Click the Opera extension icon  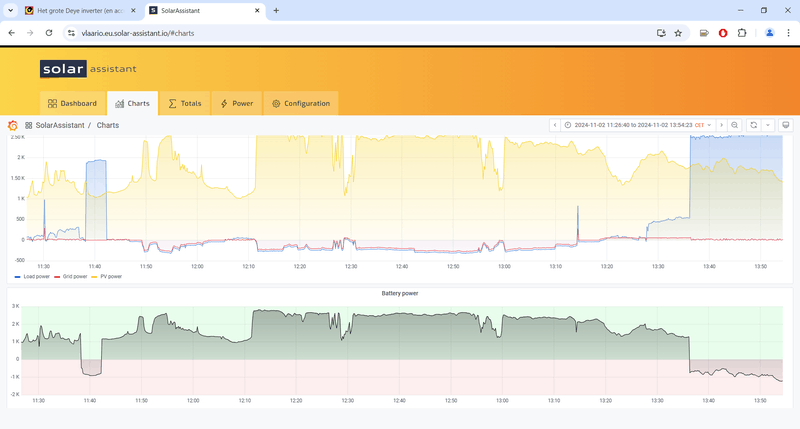point(723,32)
